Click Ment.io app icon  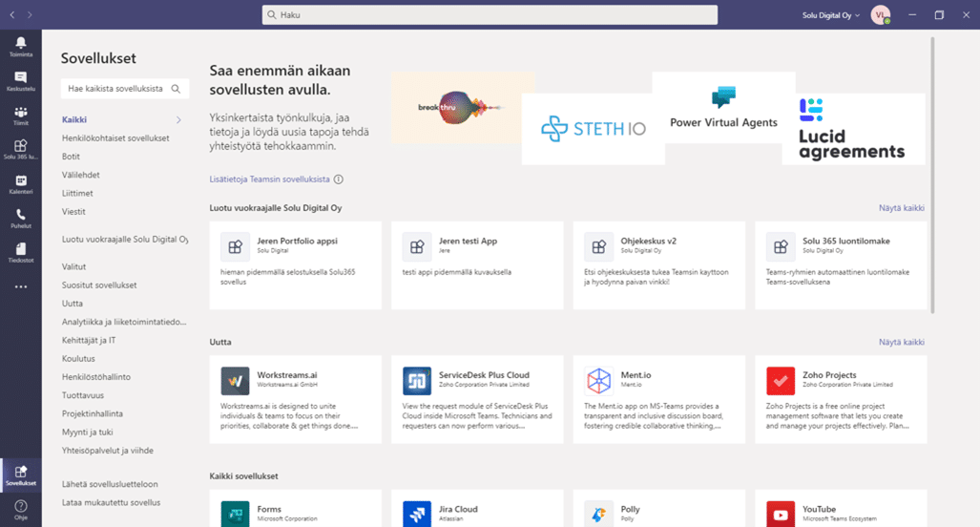(598, 381)
